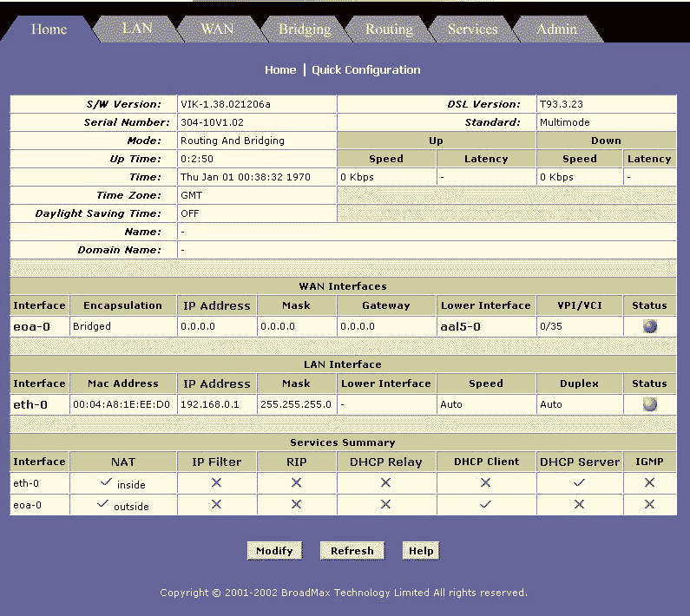Click the DHCP Client check mark for eoa-0

coord(485,504)
